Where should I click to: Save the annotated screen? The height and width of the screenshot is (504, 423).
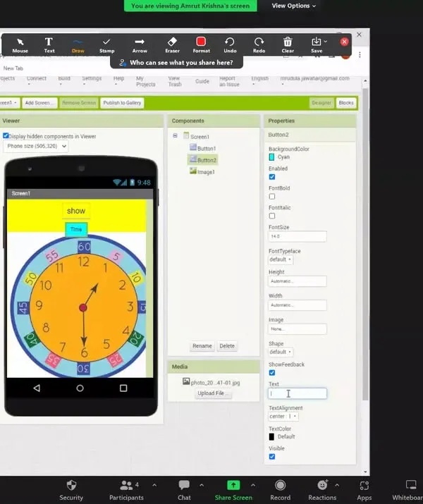click(x=317, y=45)
